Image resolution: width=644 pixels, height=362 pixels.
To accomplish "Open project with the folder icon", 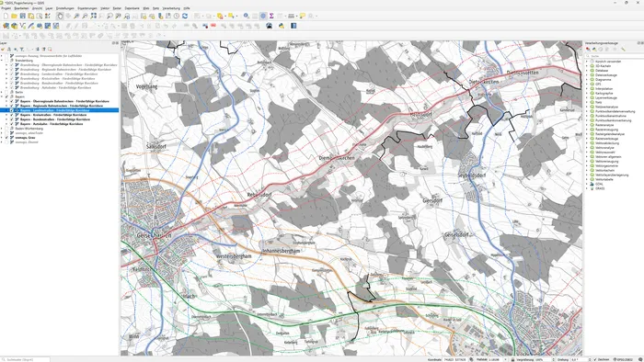I will (15, 16).
